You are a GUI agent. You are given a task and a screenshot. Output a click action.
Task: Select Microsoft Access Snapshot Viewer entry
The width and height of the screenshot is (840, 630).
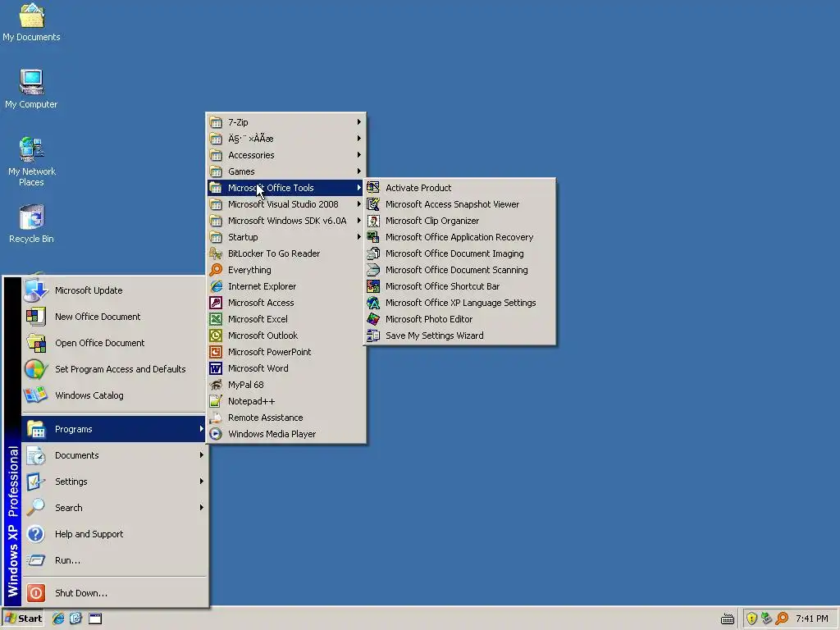[x=459, y=204]
